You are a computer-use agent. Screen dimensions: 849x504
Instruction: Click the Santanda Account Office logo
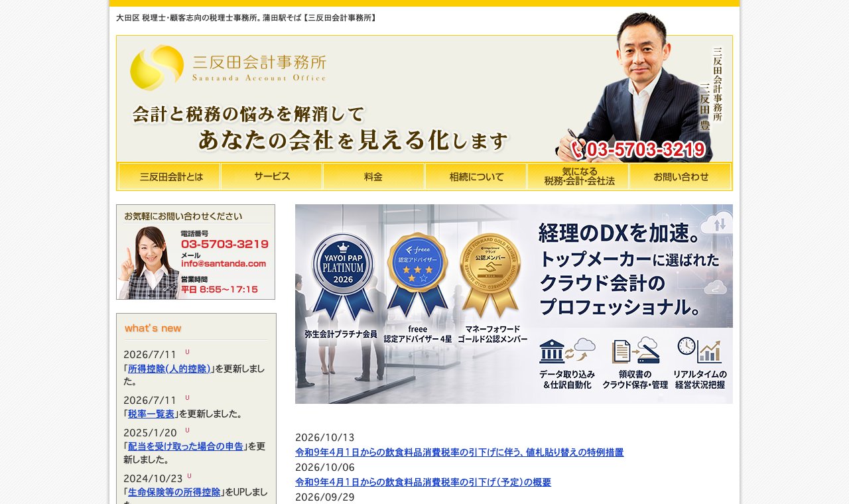pos(228,68)
